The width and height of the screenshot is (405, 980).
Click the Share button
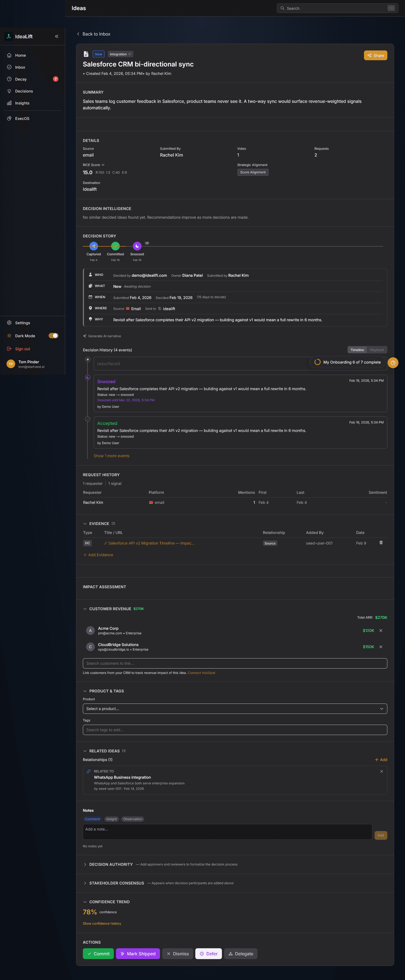[x=375, y=56]
